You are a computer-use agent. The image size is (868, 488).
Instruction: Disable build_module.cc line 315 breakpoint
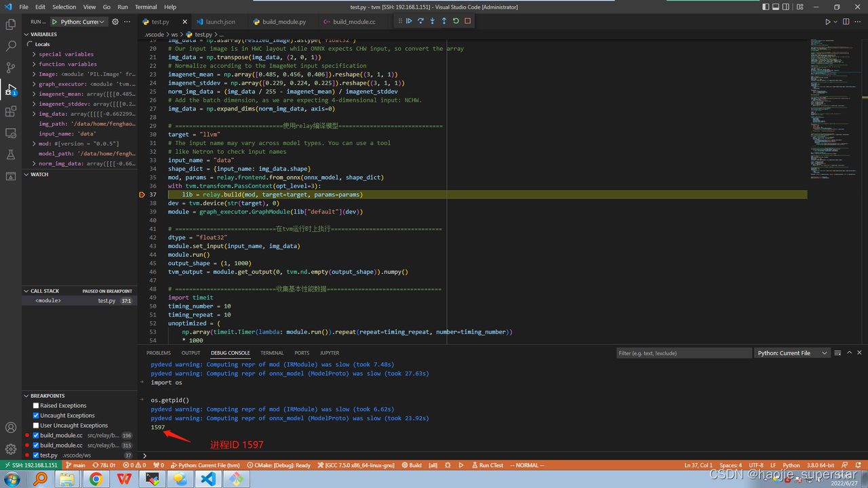click(36, 445)
